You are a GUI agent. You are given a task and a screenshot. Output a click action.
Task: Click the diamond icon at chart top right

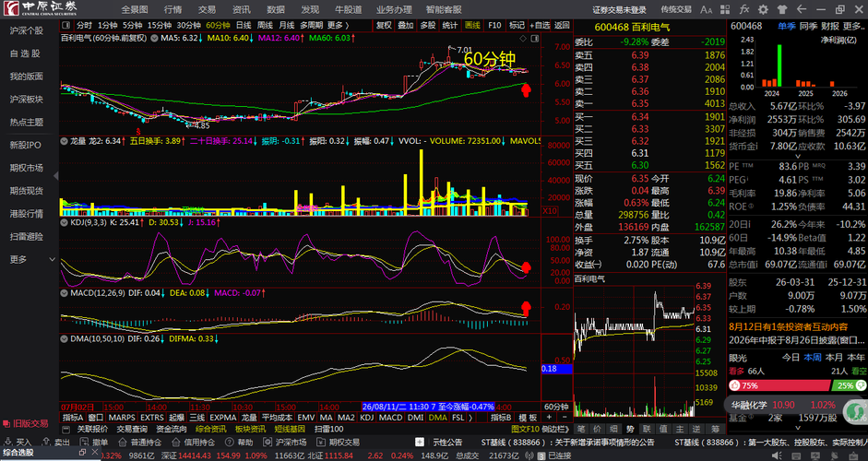[523, 38]
